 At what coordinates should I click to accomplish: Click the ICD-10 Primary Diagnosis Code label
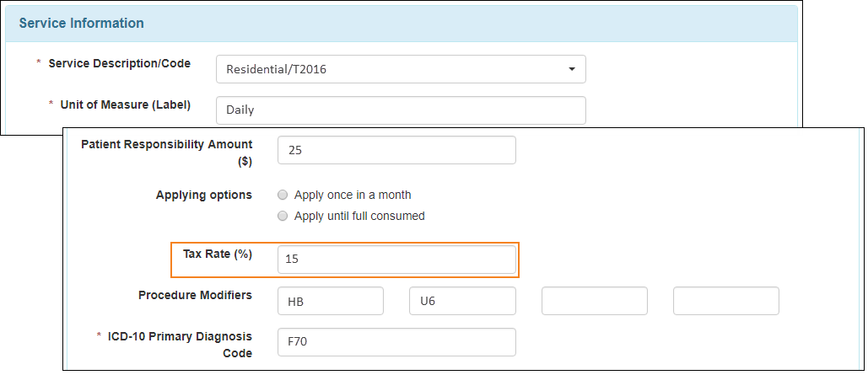[x=180, y=345]
